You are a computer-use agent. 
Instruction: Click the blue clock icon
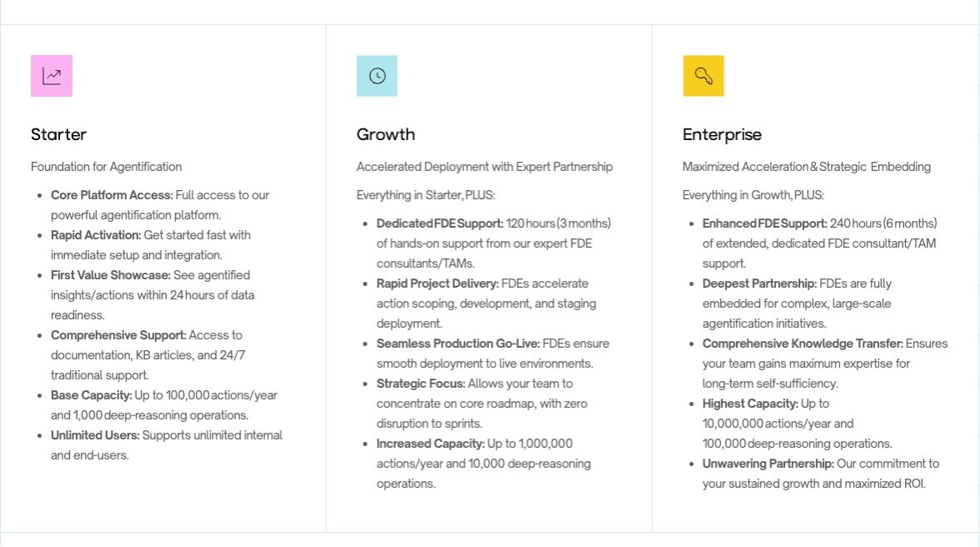(x=377, y=76)
